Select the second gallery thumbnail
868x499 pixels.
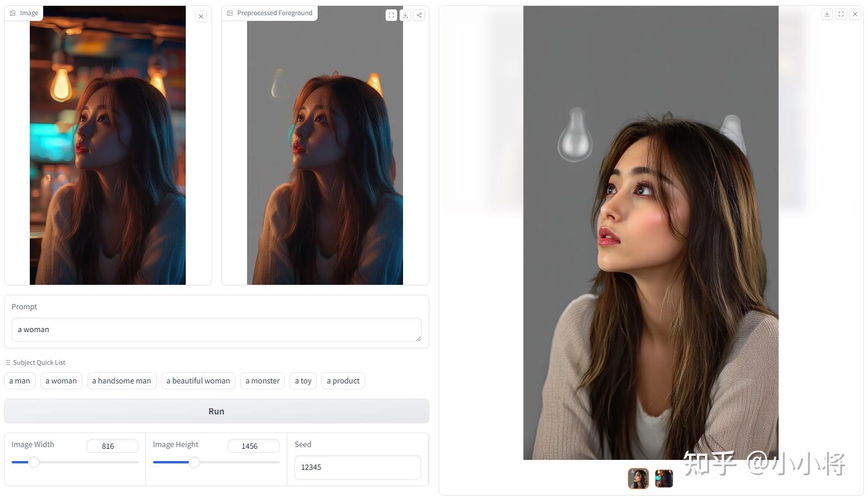click(664, 479)
